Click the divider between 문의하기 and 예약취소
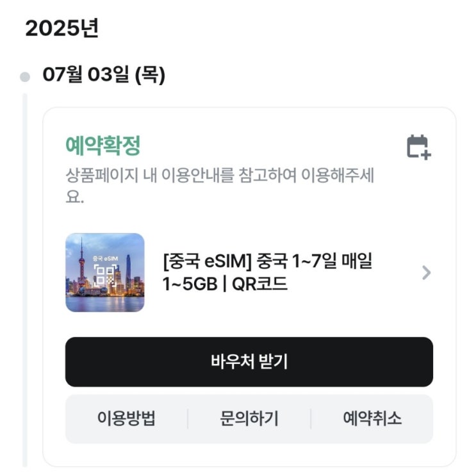The width and height of the screenshot is (476, 476). (311, 419)
